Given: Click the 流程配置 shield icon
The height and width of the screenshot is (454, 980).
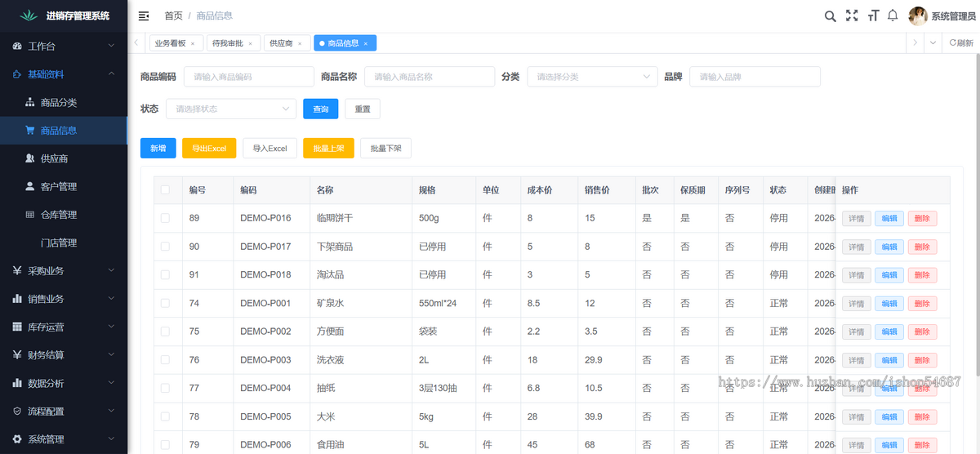Looking at the screenshot, I should (x=17, y=411).
